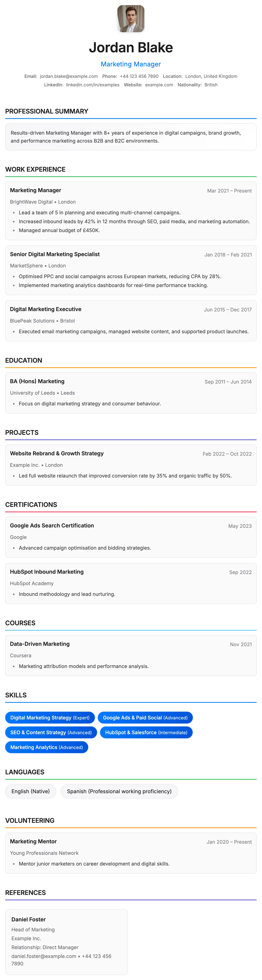Click the Jordan Blake profile photo
262x980 pixels.
click(x=131, y=19)
